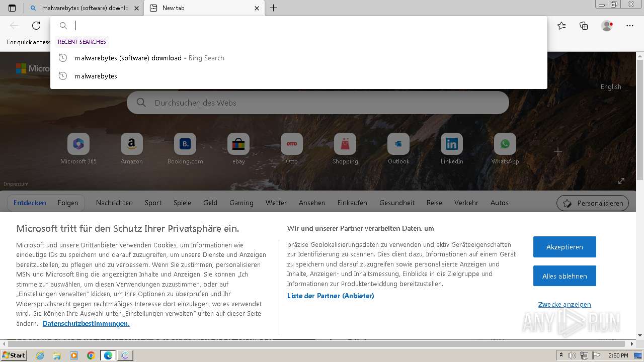
Task: Open the volume tray icon
Action: tap(572, 355)
